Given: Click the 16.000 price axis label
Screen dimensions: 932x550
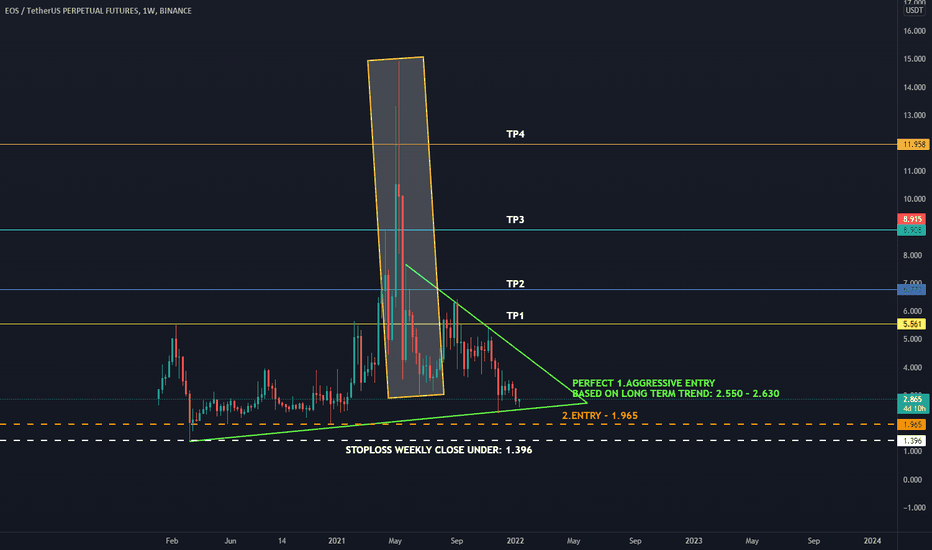Looking at the screenshot, I should click(914, 31).
